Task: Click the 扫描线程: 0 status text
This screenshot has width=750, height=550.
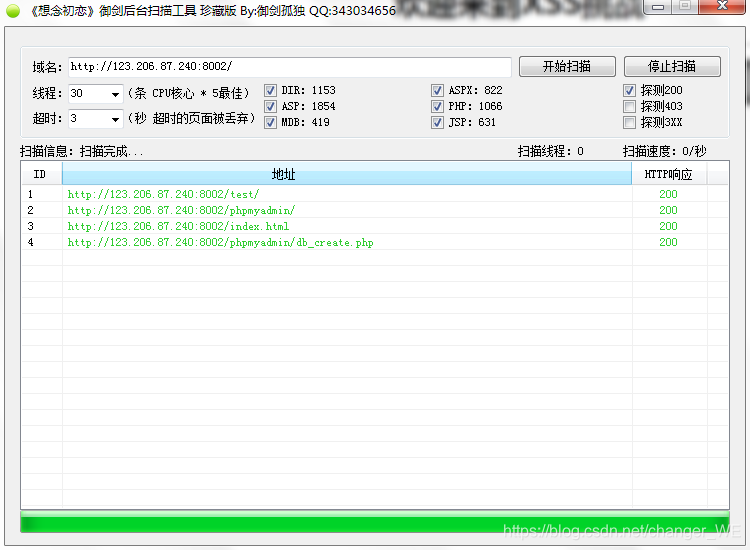Action: coord(551,152)
